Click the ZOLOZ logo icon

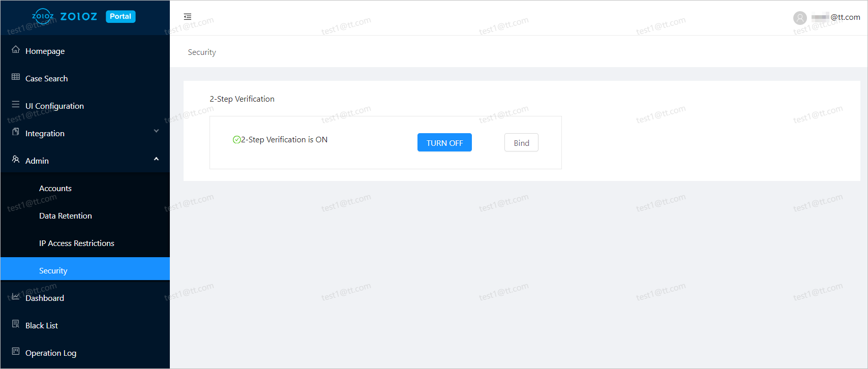[x=43, y=16]
